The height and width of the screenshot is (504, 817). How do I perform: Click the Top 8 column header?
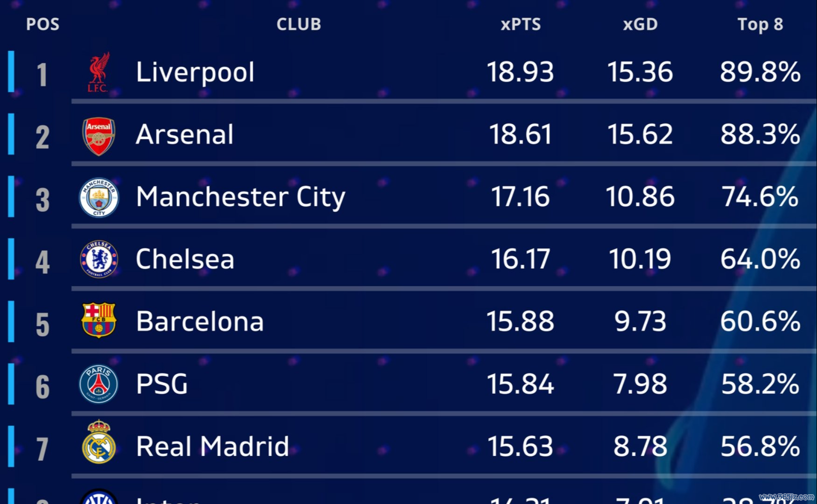click(760, 24)
